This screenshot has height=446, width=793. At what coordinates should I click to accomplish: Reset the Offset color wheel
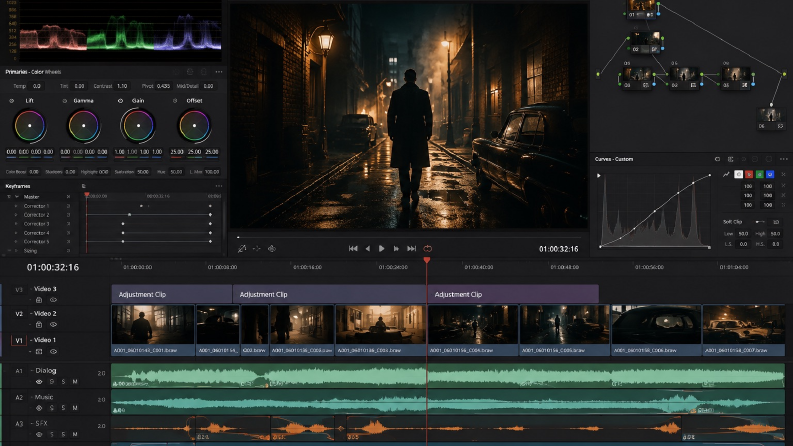(175, 101)
